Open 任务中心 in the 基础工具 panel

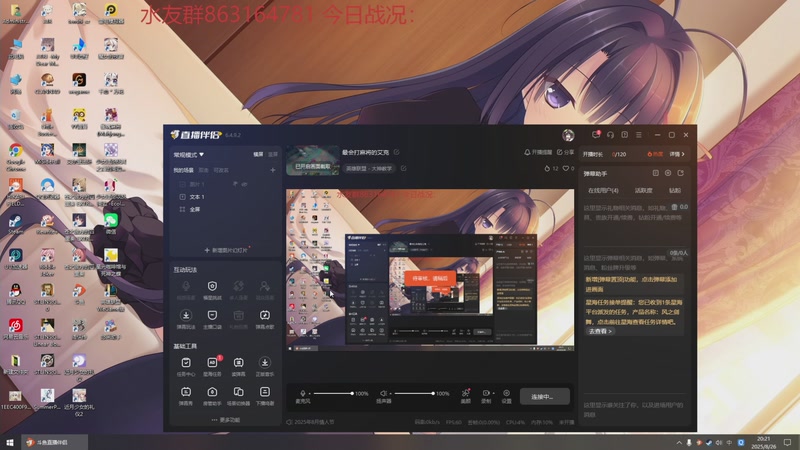(186, 366)
